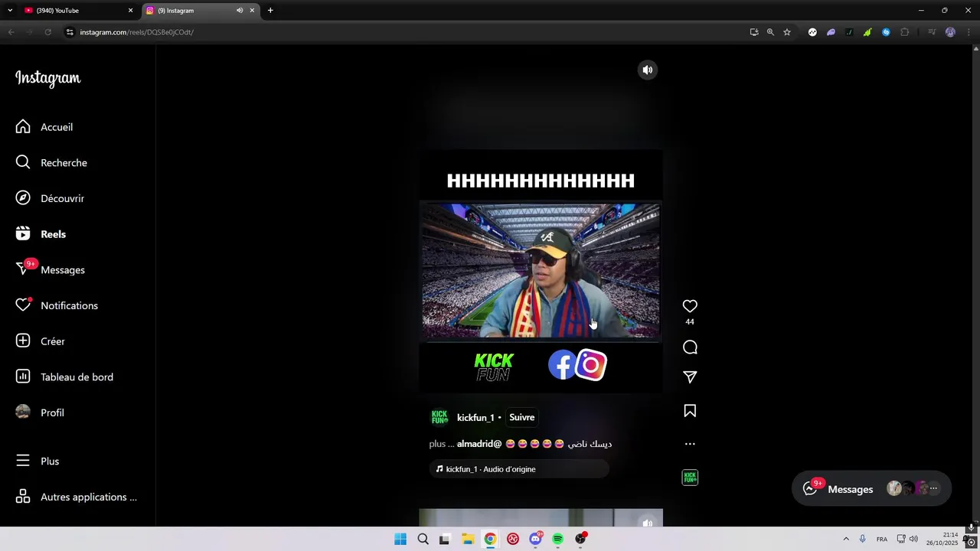Screen dimensions: 980x551
Task: Click the reel video to pause
Action: tap(541, 271)
